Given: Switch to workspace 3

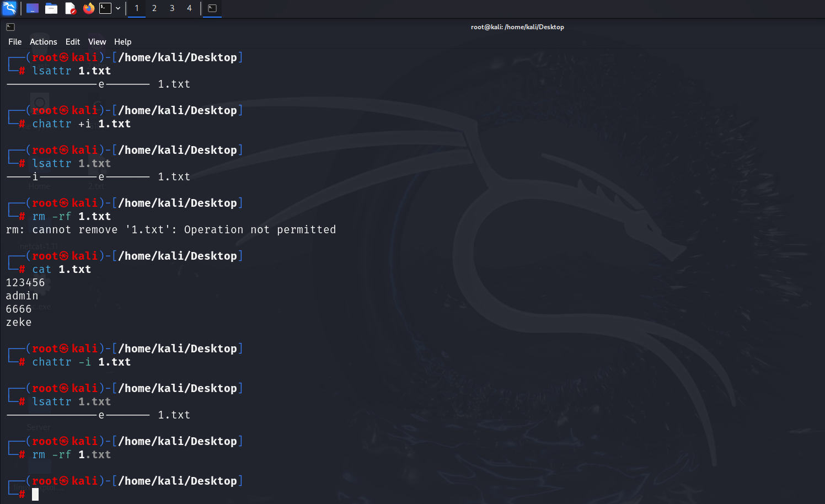Looking at the screenshot, I should click(172, 8).
